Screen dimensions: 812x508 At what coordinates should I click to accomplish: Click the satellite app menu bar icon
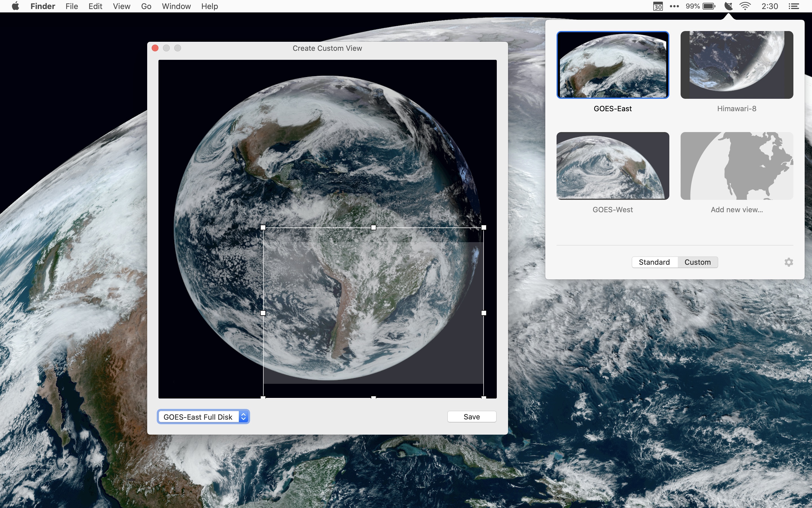729,6
